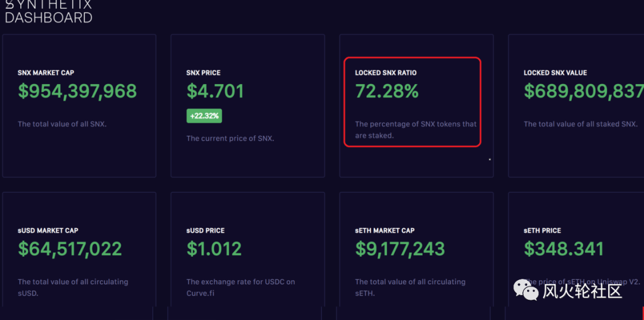Select the $64,517,022 sUSD cap value
The height and width of the screenshot is (320, 644).
click(x=70, y=249)
